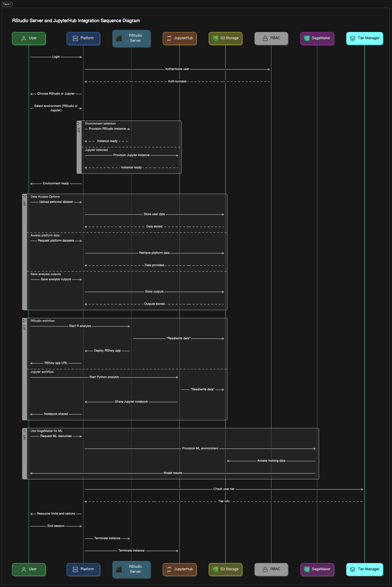
Task: Click the 'Deploy RShiny app' message
Action: (107, 351)
